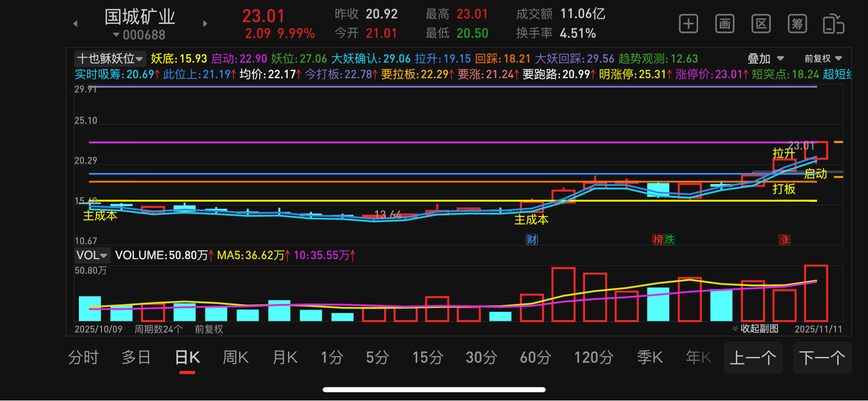
Task: Tap the MA5:36.62万 volume average
Action: 254,256
